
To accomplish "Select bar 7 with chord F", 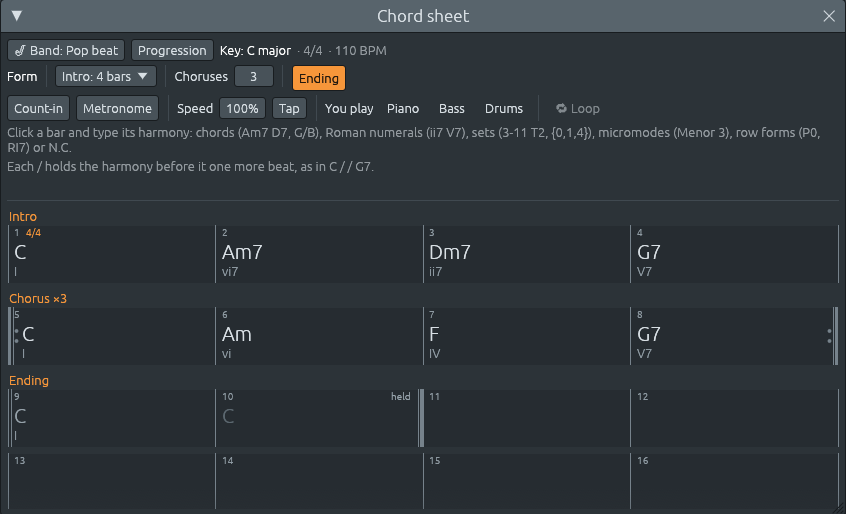I will click(527, 336).
